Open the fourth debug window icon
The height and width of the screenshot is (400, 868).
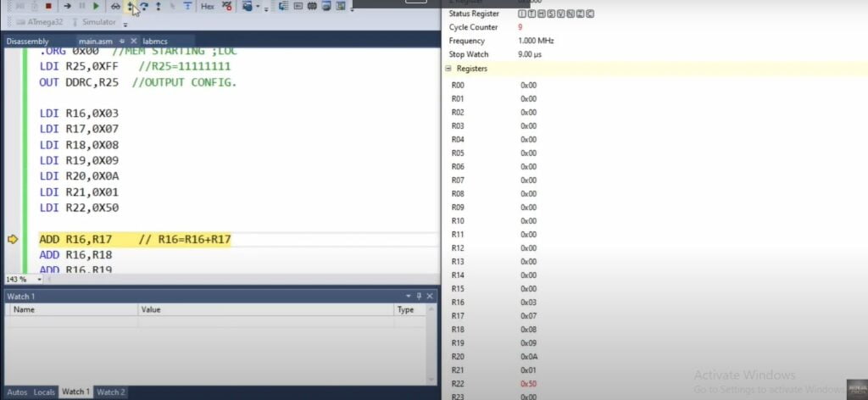tap(325, 6)
